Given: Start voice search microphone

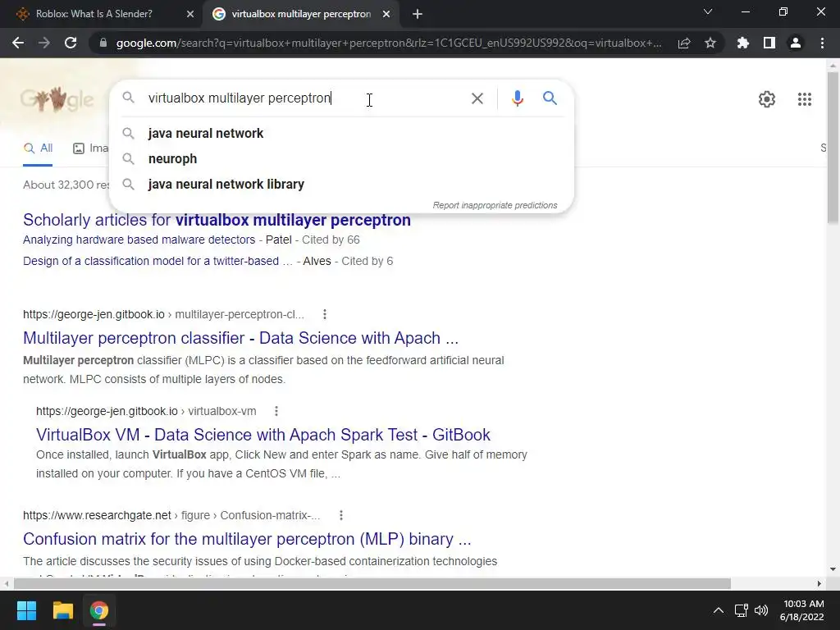Looking at the screenshot, I should (x=517, y=98).
